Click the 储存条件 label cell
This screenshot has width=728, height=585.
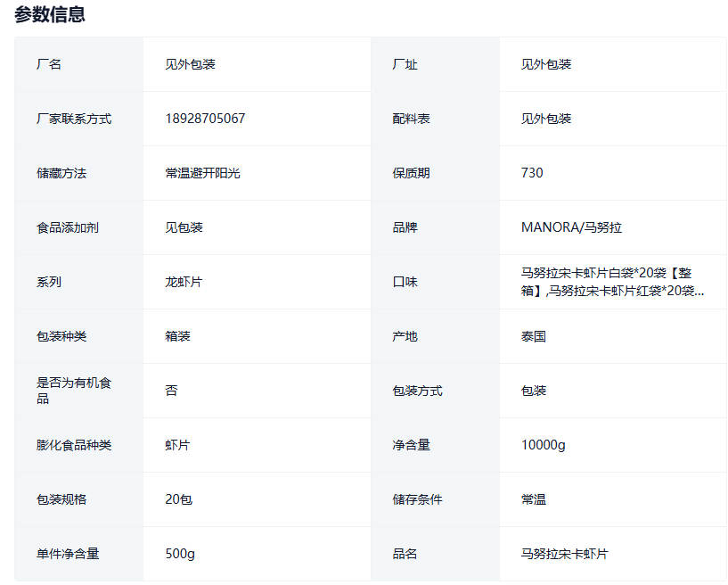(417, 499)
